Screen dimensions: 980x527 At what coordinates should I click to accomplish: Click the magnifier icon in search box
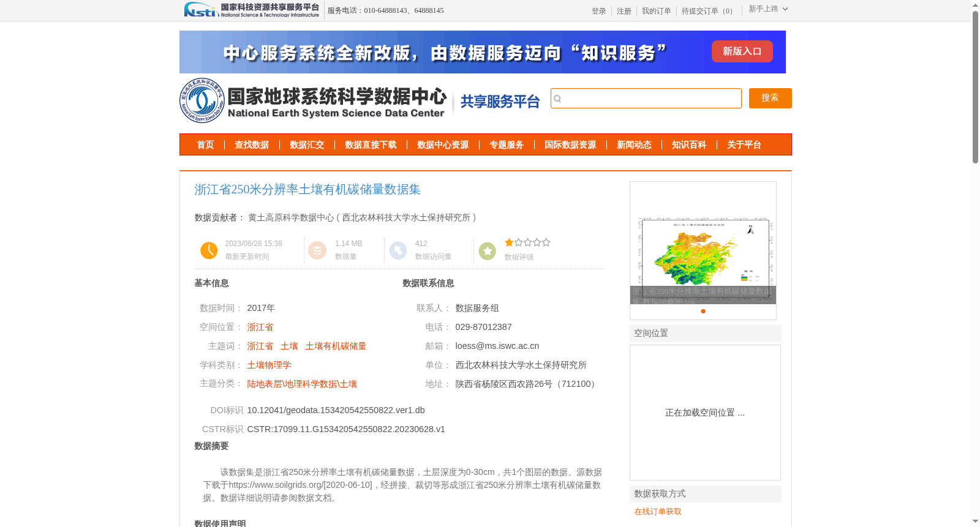pos(557,99)
